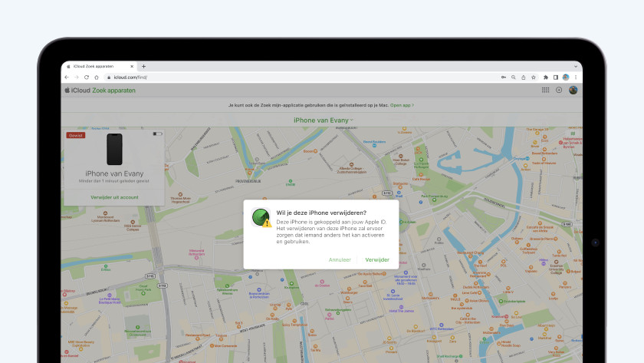The width and height of the screenshot is (644, 363).
Task: Reload the iCloud page
Action: pyautogui.click(x=86, y=78)
